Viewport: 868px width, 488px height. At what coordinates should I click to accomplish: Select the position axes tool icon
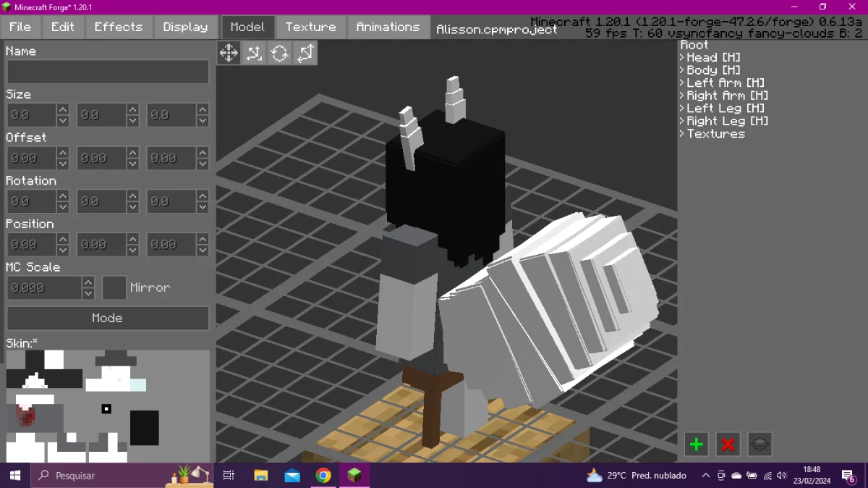(305, 53)
